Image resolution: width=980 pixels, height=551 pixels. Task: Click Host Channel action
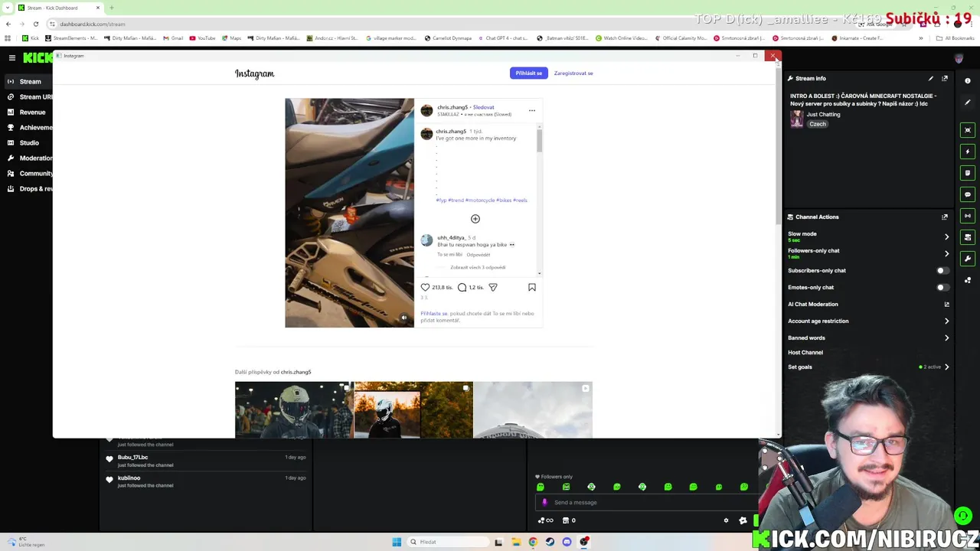point(805,352)
